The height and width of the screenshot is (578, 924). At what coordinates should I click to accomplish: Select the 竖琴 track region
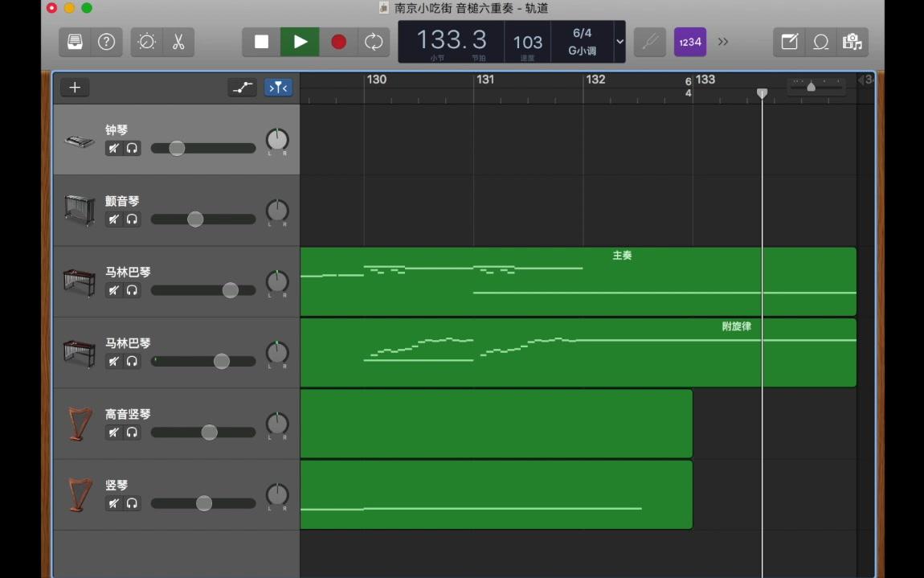pyautogui.click(x=497, y=495)
